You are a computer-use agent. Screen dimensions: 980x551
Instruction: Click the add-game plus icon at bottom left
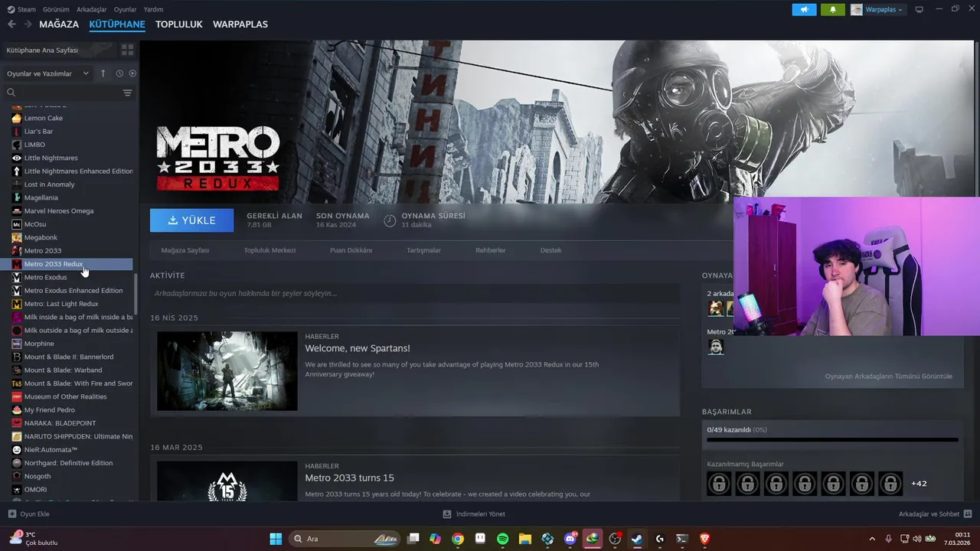[x=11, y=514]
